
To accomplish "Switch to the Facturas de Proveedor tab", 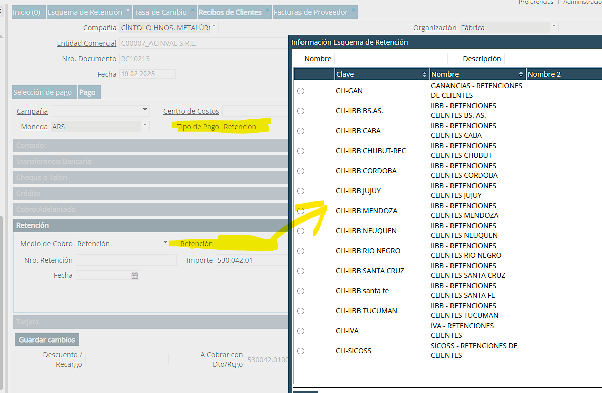I will click(315, 12).
